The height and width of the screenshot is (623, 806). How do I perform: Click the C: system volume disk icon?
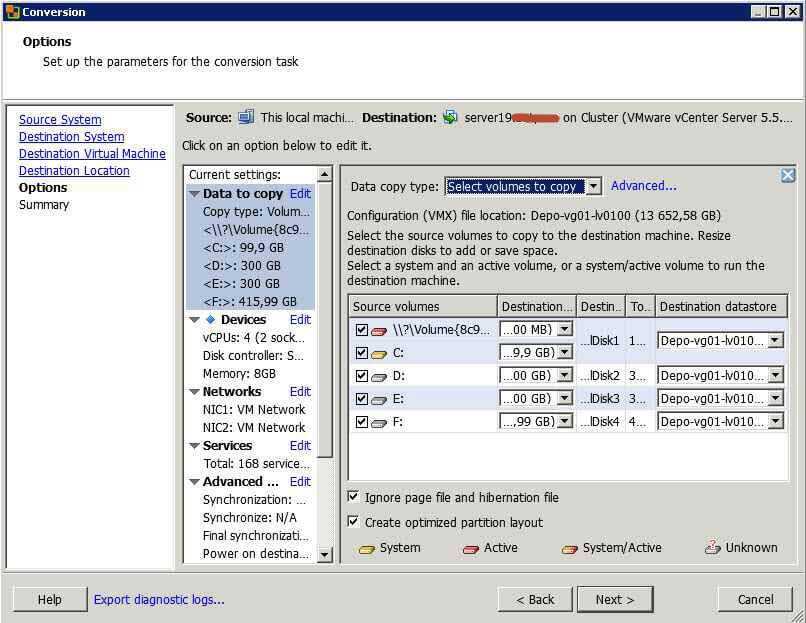pyautogui.click(x=379, y=353)
